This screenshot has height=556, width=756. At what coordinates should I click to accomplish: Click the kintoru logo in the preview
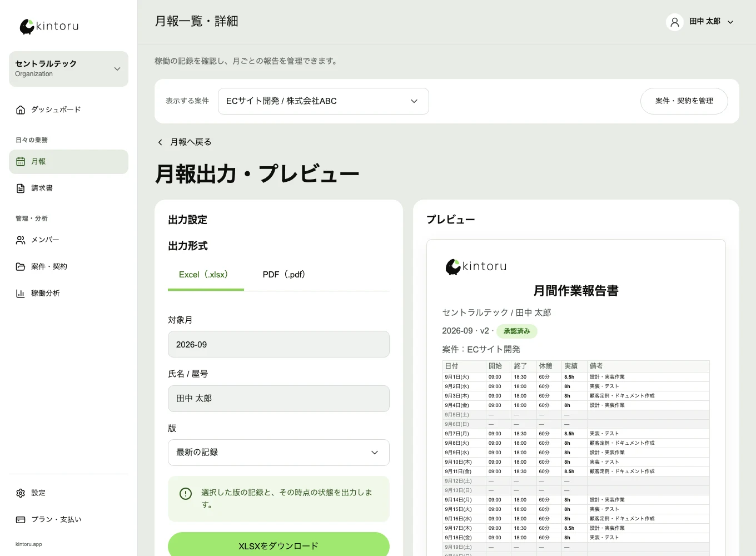click(476, 266)
